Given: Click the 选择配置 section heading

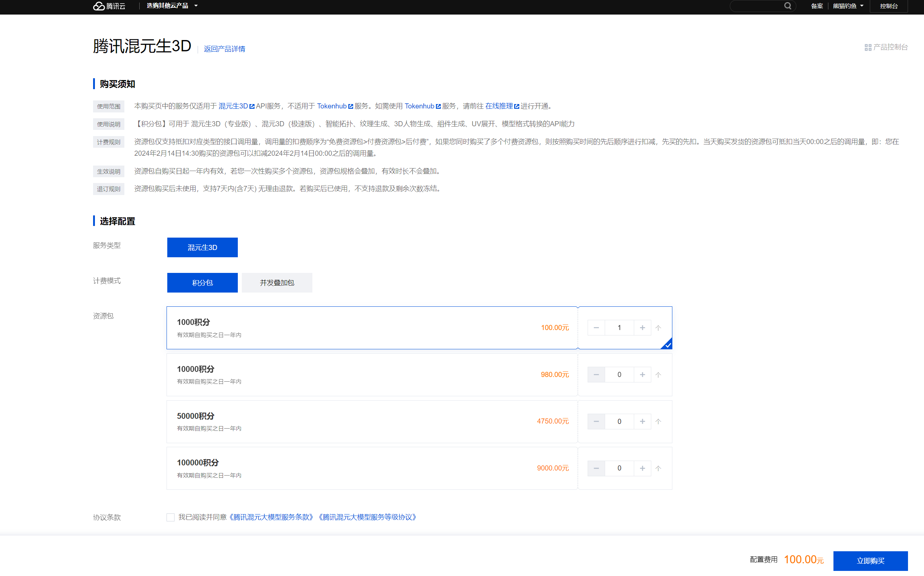Looking at the screenshot, I should [x=117, y=221].
